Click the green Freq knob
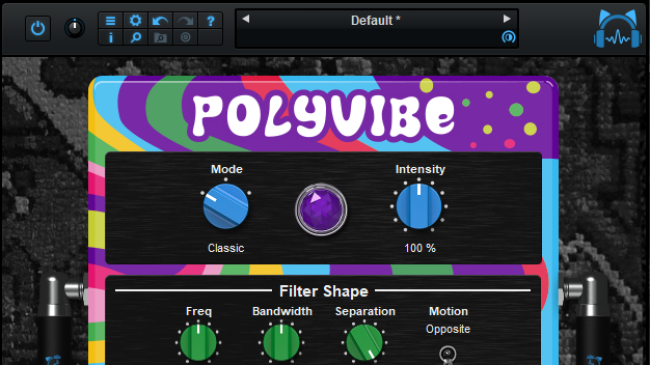650x365 pixels. click(198, 343)
